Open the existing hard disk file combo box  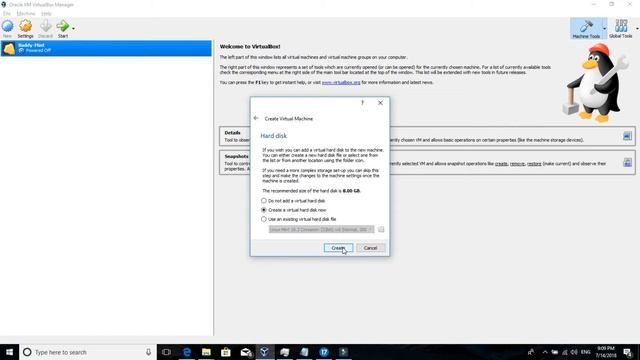coord(321,229)
